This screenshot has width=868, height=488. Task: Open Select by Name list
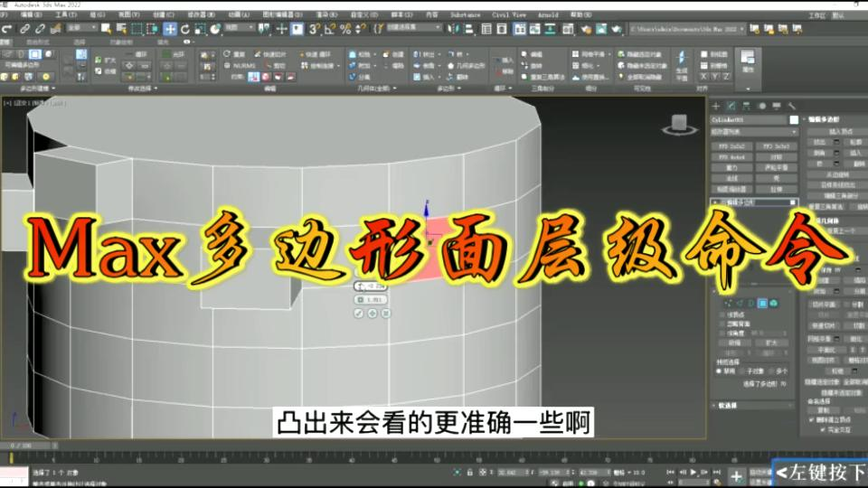(x=120, y=29)
